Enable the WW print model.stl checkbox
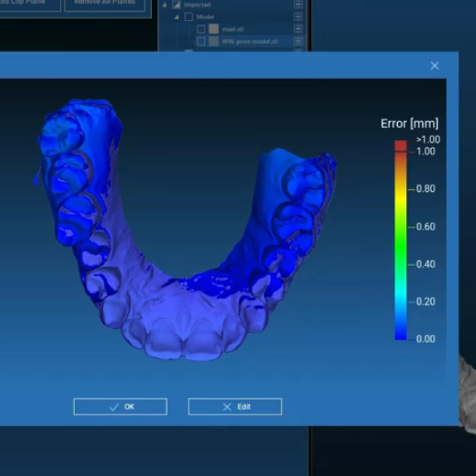Viewport: 476px width, 476px height. [201, 42]
